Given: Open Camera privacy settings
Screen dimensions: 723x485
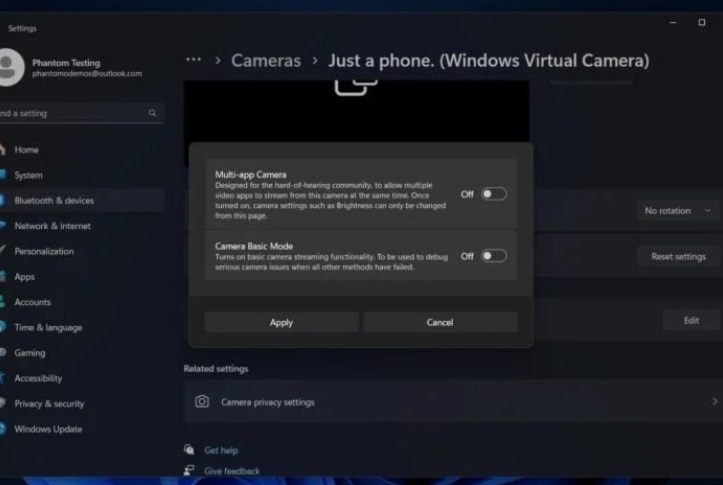Looking at the screenshot, I should point(454,402).
